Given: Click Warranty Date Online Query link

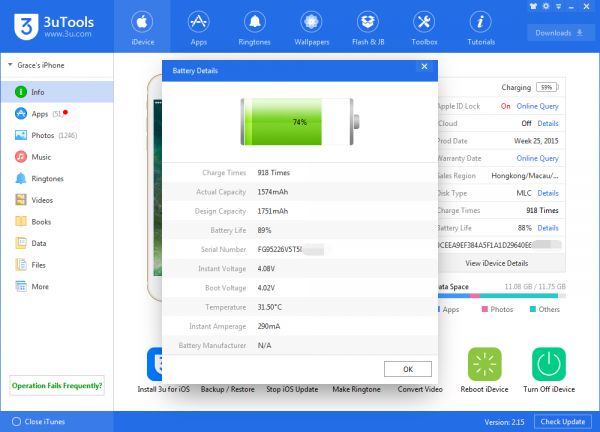Looking at the screenshot, I should (x=537, y=158).
